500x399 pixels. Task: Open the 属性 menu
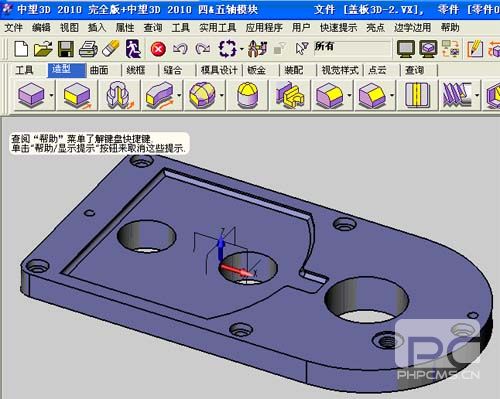click(125, 27)
